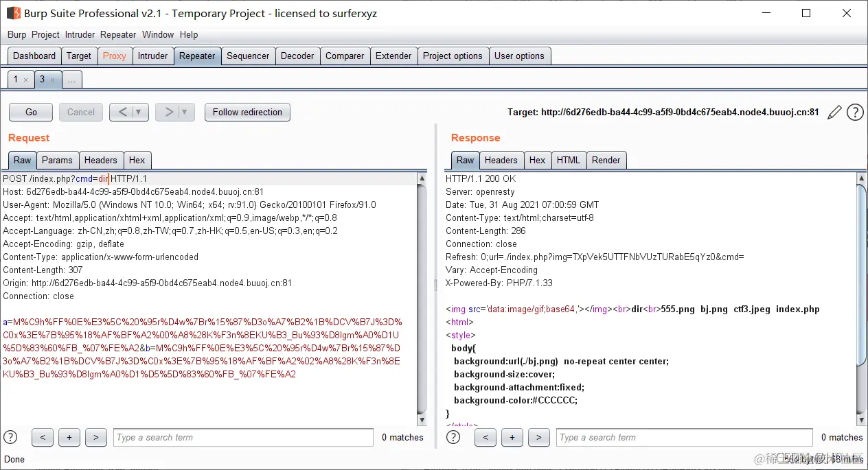Switch to the Intruder tool tab

152,56
